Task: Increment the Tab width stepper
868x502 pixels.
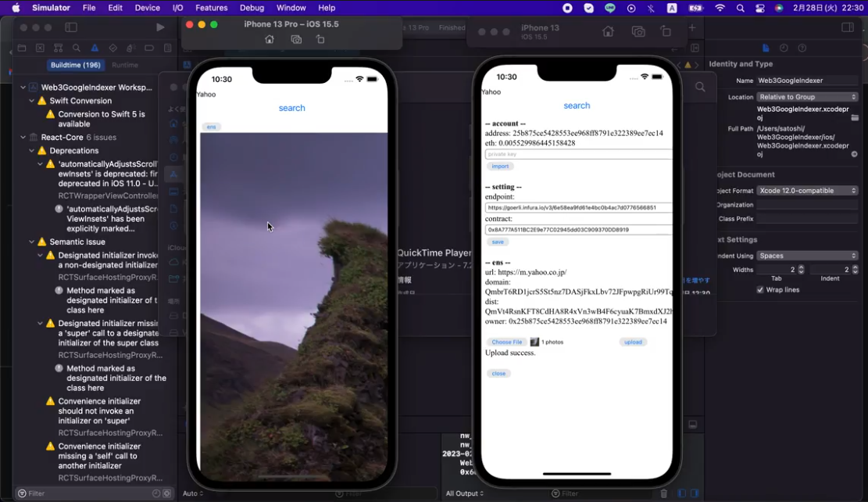Action: [801, 267]
